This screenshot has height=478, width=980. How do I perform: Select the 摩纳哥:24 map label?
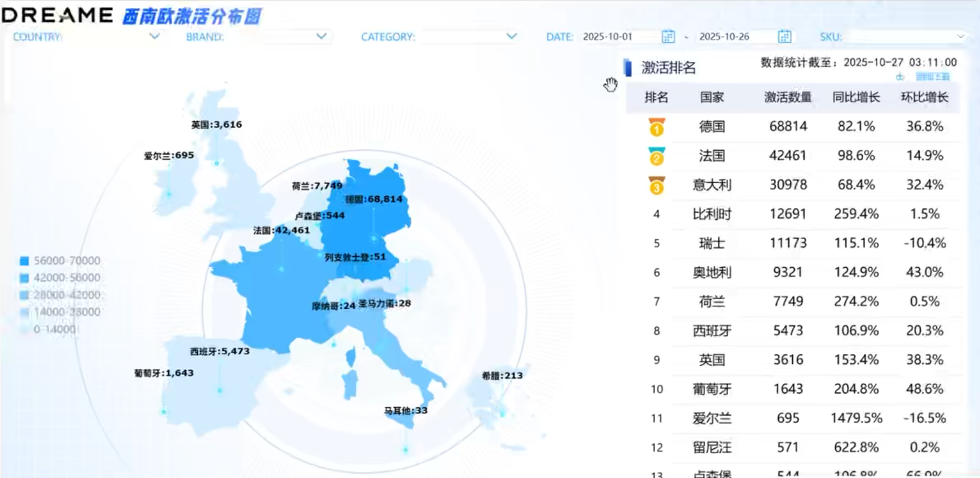click(334, 306)
